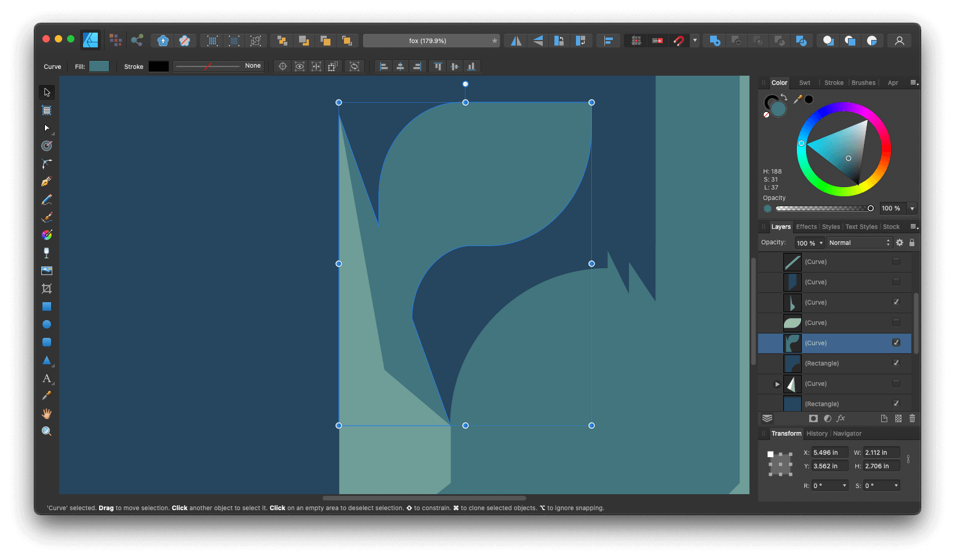Apply align horizontal centres to selection
Viewport: 955px width, 560px height.
tap(400, 66)
